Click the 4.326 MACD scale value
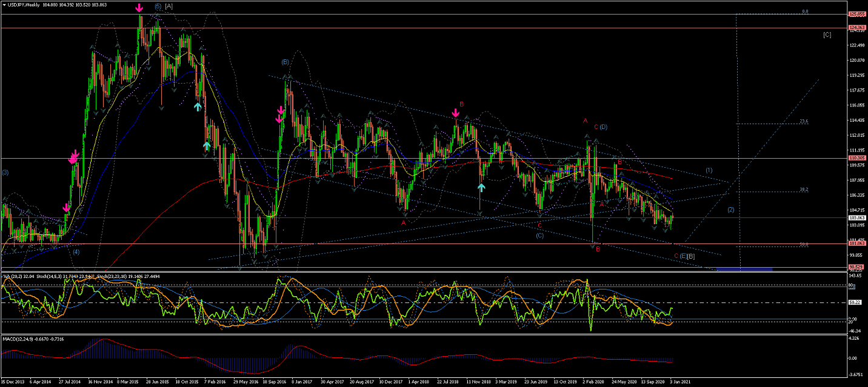This screenshot has height=387, width=868. tap(855, 337)
